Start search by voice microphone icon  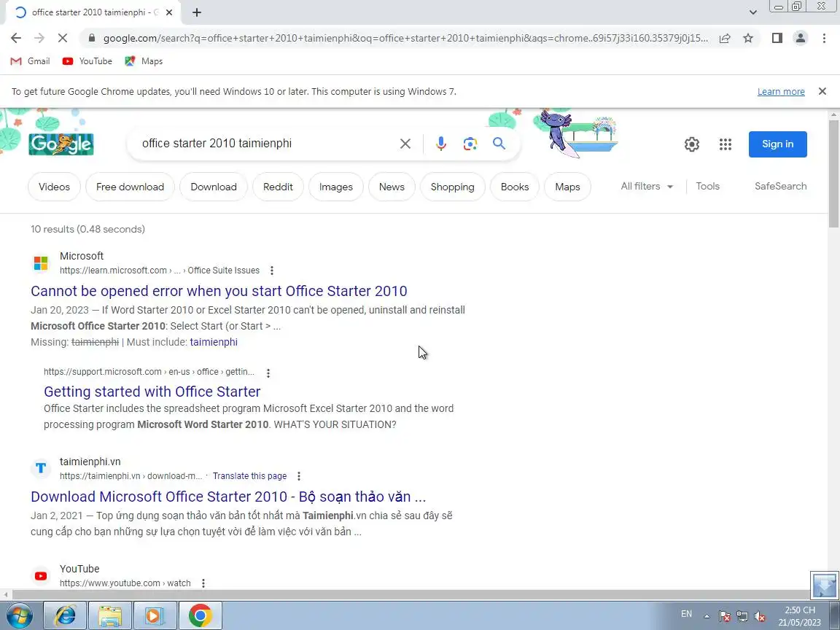[x=441, y=144]
